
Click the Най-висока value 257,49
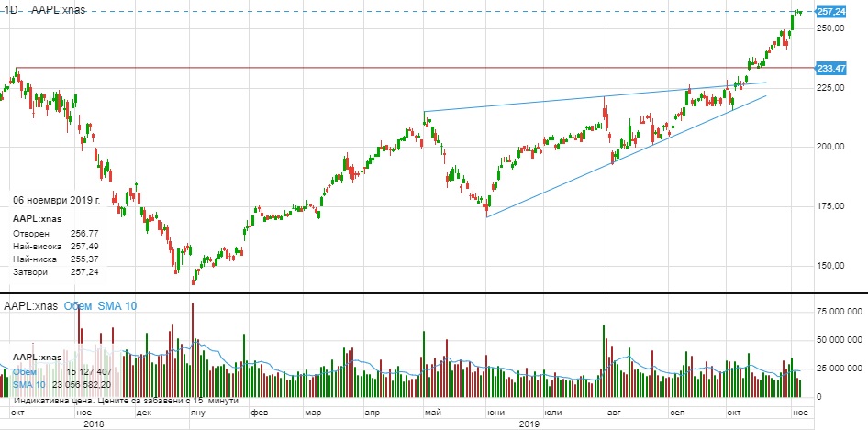click(x=84, y=247)
